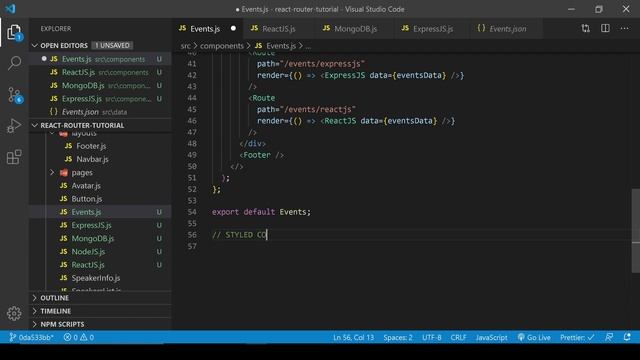Open Button.js in file tree
Viewport: 640px width, 360px height.
click(x=100, y=199)
